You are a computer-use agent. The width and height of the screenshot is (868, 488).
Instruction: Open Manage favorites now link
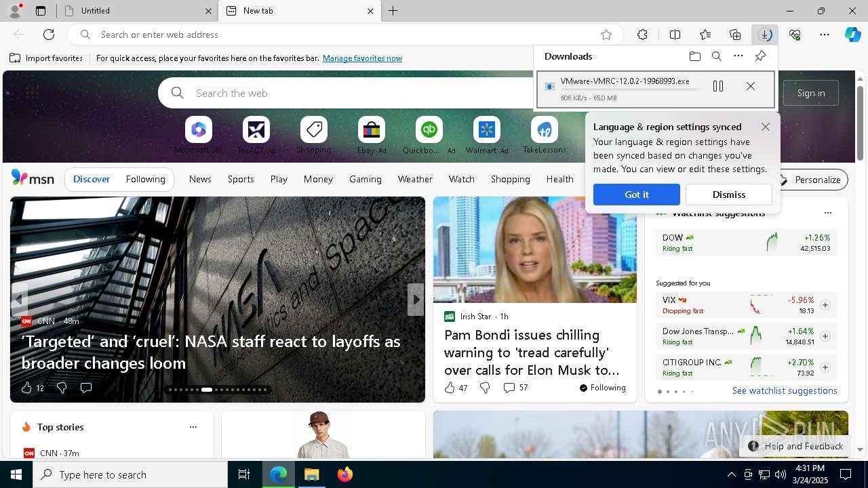[362, 58]
